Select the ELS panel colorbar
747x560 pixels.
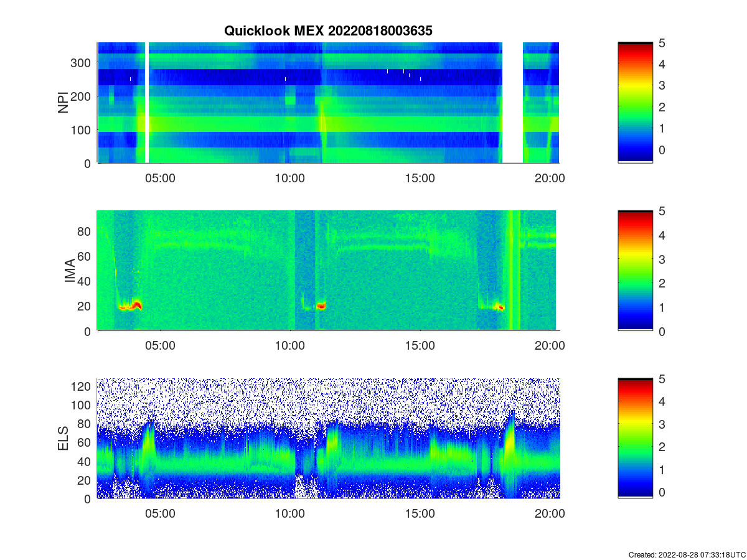[x=635, y=438]
